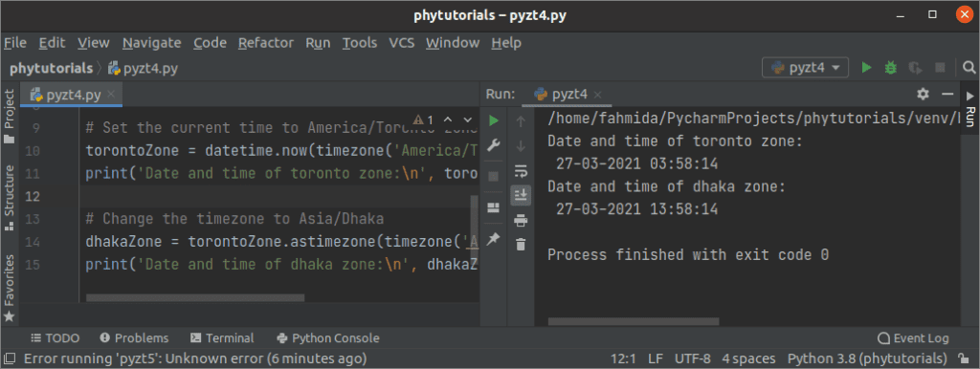
Task: Open the Structure tool window
Action: click(x=9, y=199)
